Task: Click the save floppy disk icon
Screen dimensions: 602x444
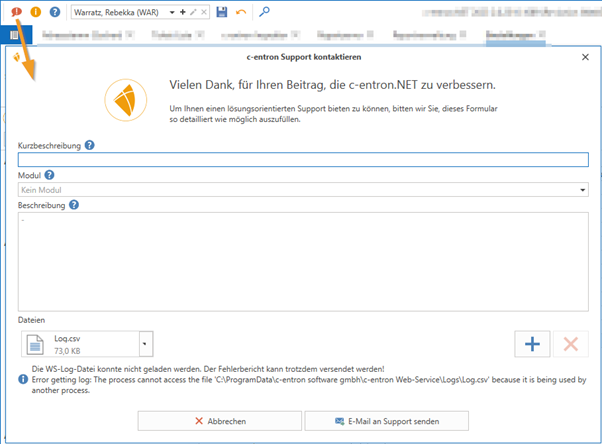Action: tap(221, 12)
